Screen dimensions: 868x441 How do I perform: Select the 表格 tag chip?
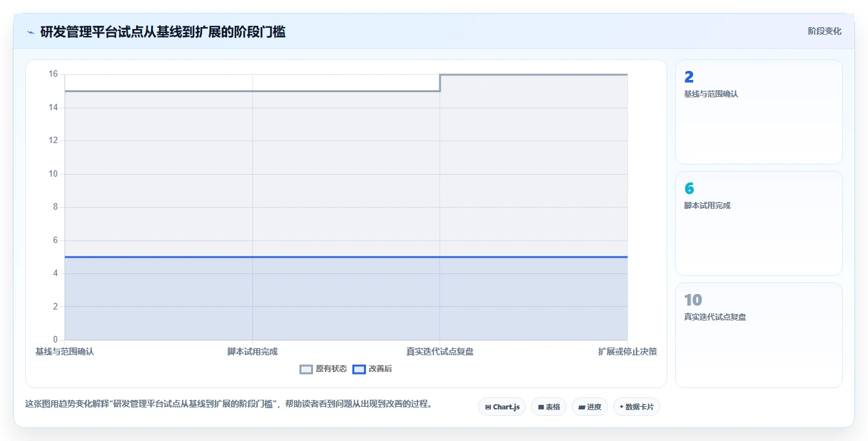(x=549, y=407)
